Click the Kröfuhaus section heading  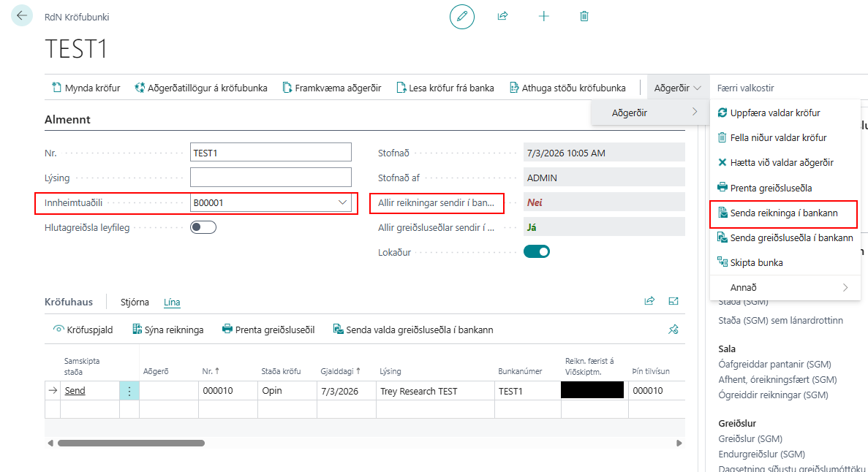click(x=69, y=302)
